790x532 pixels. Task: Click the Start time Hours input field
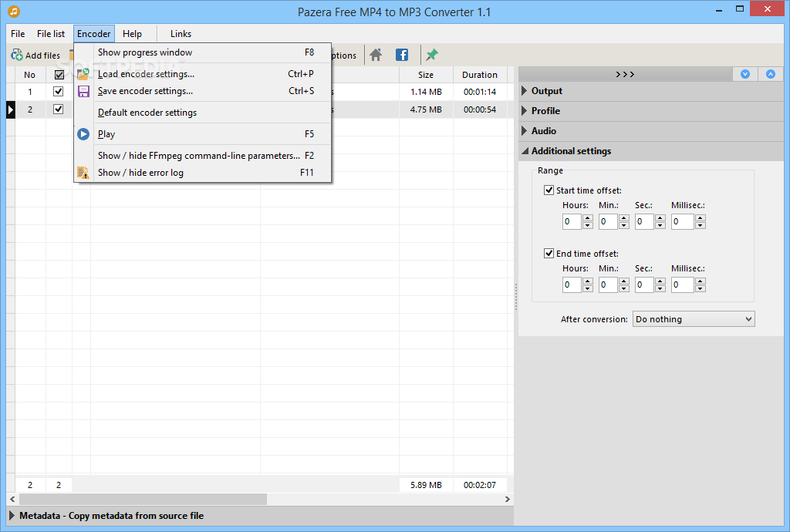pos(572,221)
